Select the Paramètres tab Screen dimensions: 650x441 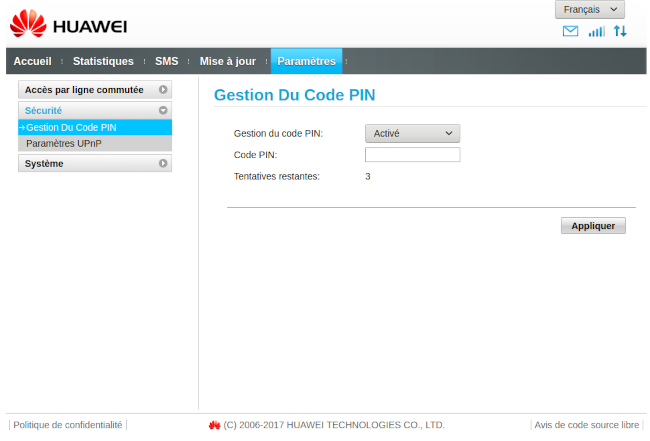[306, 61]
